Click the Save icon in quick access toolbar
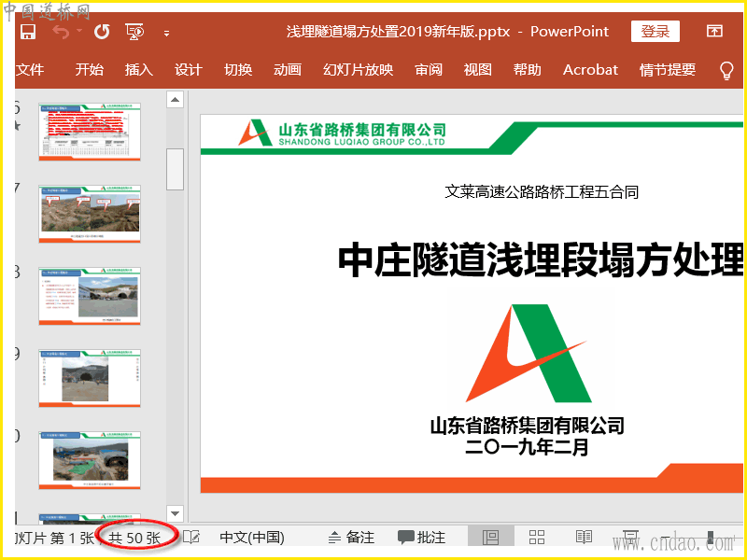Viewport: 747px width, 560px height. tap(28, 32)
